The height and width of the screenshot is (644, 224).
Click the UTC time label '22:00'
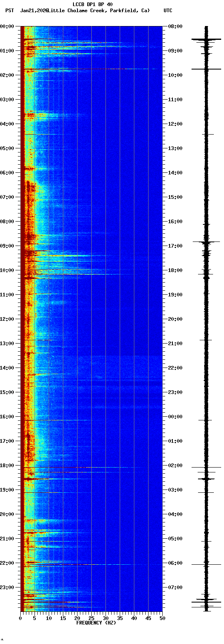pyautogui.click(x=175, y=368)
